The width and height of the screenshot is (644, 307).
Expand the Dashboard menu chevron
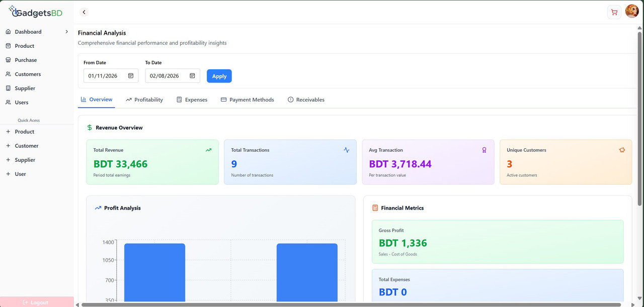(x=66, y=31)
